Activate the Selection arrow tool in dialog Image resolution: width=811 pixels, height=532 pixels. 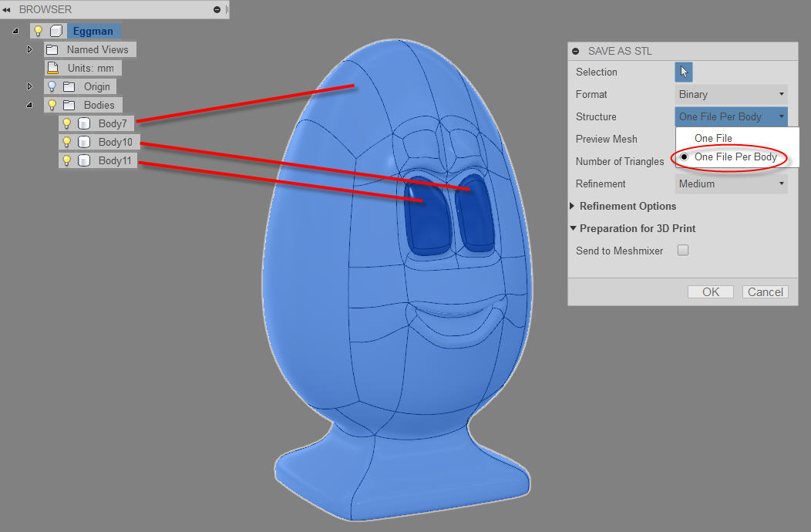point(683,71)
